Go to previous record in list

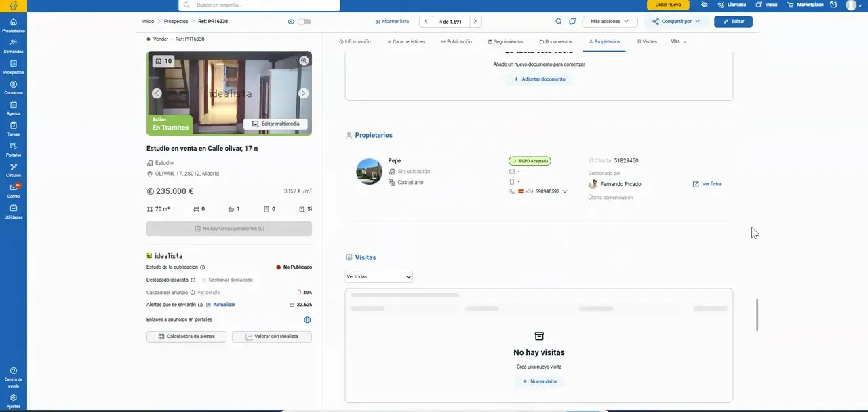click(x=426, y=22)
